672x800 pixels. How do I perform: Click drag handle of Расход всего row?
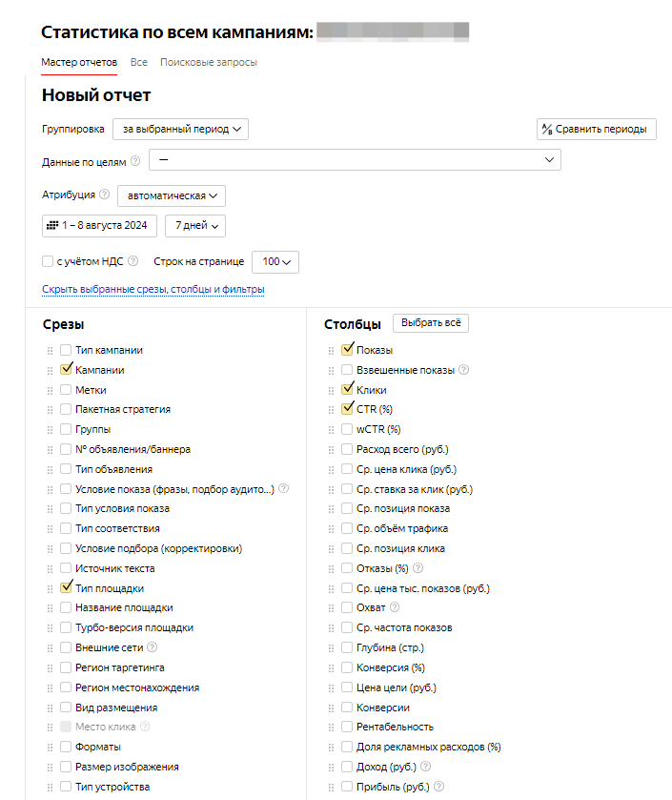point(331,449)
